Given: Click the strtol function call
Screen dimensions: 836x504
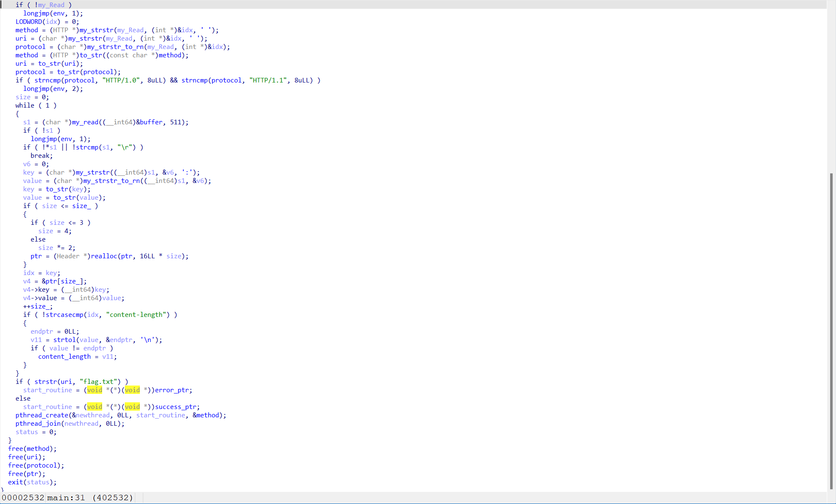Looking at the screenshot, I should [65, 340].
